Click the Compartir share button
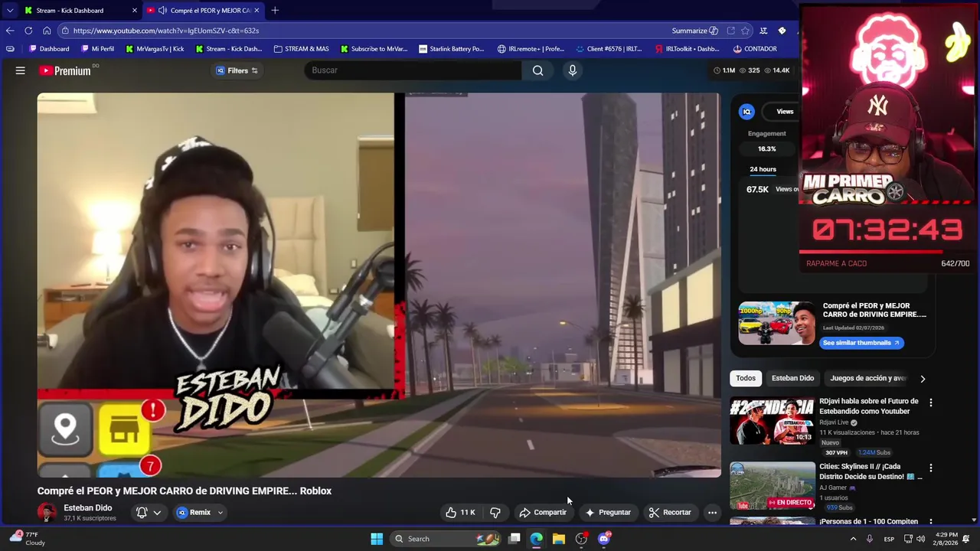 542,513
